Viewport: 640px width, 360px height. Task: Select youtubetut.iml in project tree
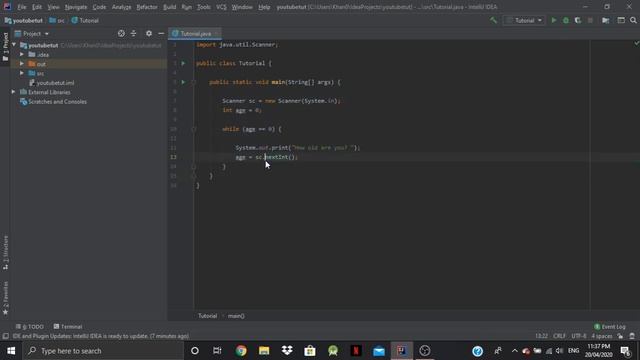pos(51,83)
